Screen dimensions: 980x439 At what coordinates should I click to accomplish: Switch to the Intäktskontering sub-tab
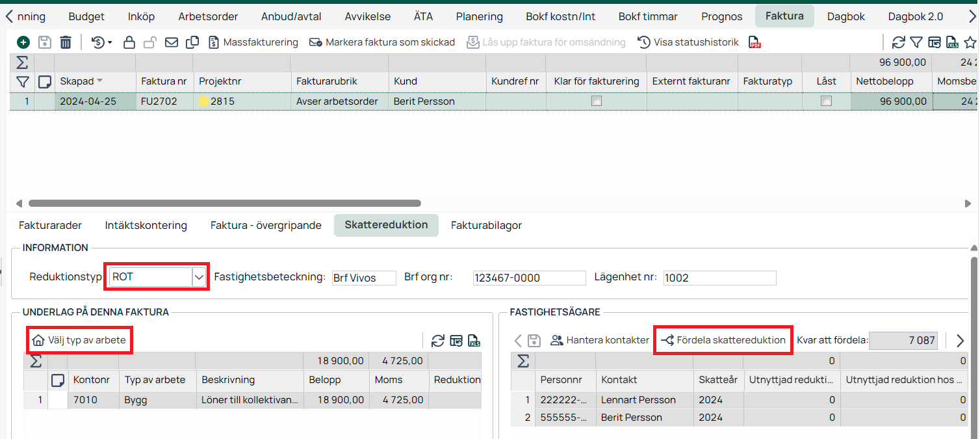tap(146, 226)
